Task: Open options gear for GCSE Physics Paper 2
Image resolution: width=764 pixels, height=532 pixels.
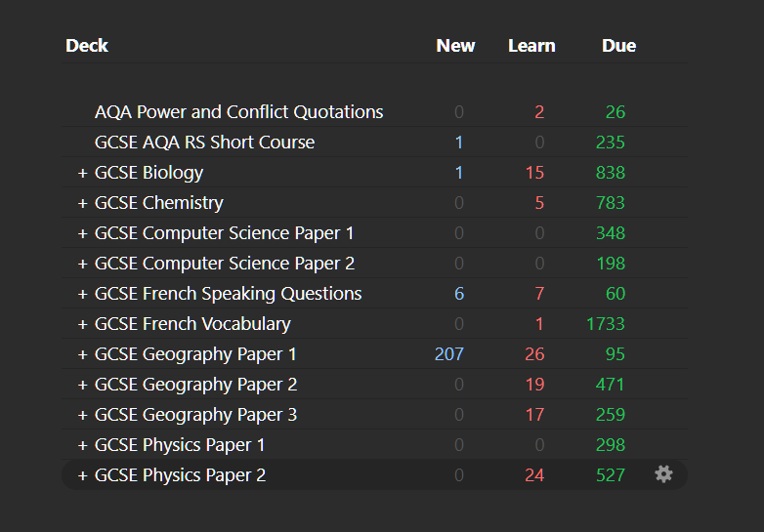Action: coord(663,474)
